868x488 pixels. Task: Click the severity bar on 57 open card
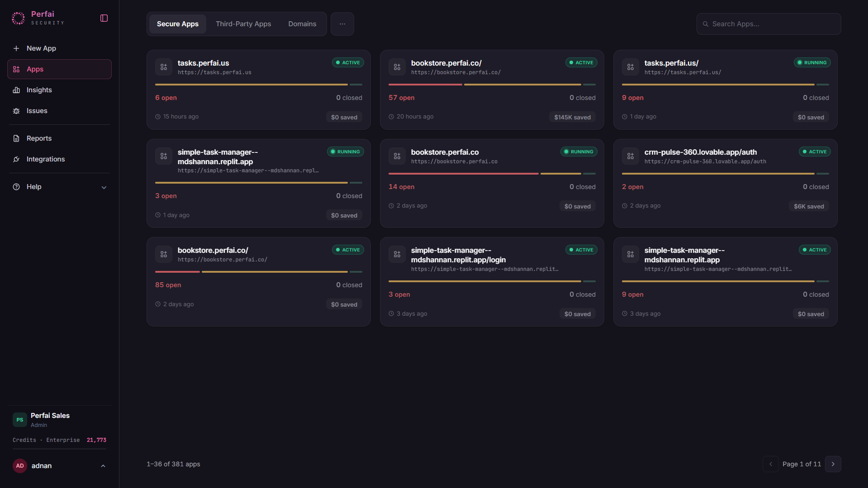point(492,85)
